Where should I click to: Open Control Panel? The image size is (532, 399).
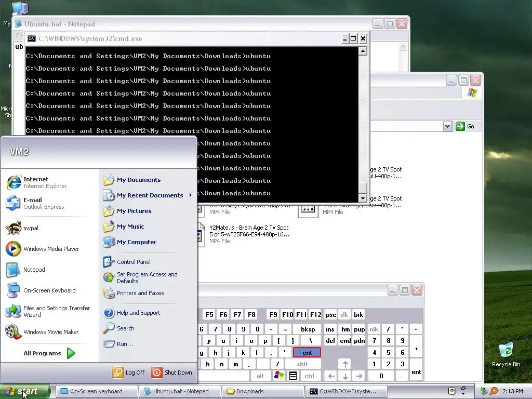click(x=127, y=262)
